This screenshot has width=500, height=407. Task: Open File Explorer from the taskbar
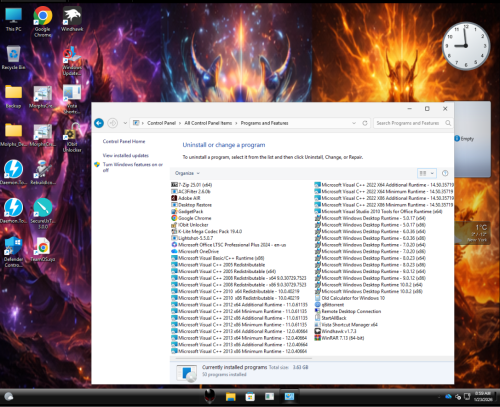(230, 396)
